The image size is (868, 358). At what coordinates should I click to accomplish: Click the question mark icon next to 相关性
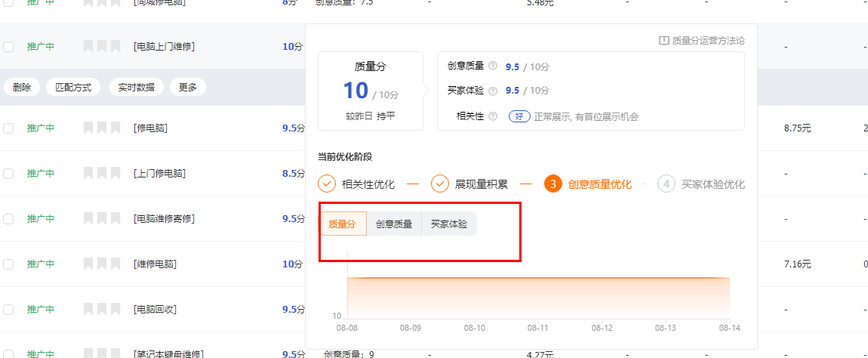(493, 116)
